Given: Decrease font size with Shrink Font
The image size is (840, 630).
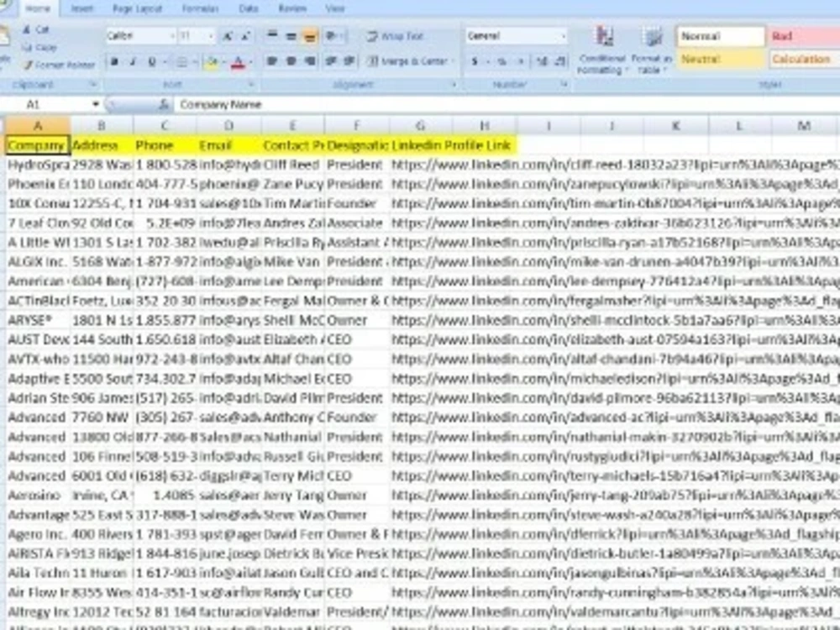Looking at the screenshot, I should [x=245, y=36].
